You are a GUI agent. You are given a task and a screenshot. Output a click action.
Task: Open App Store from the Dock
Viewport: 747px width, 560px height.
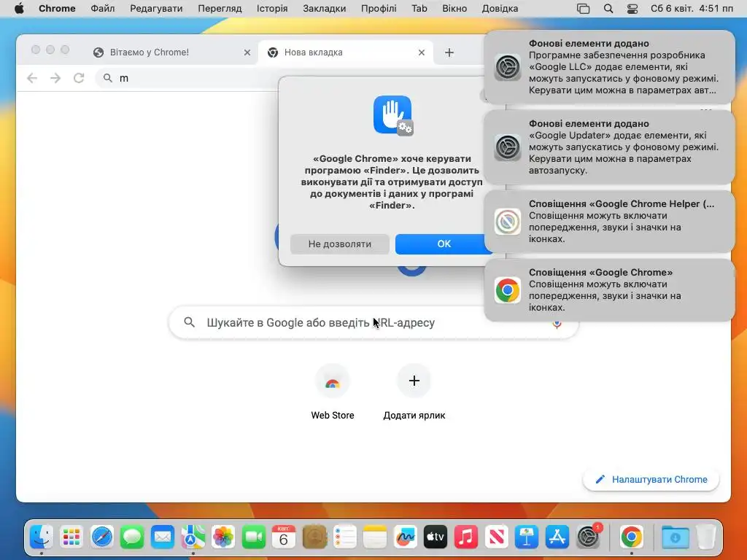click(x=557, y=537)
